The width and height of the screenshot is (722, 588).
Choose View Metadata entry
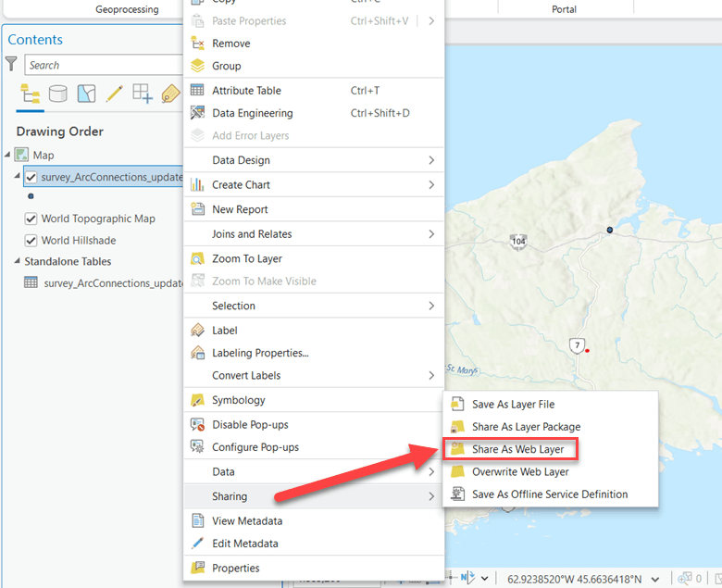tap(313, 520)
